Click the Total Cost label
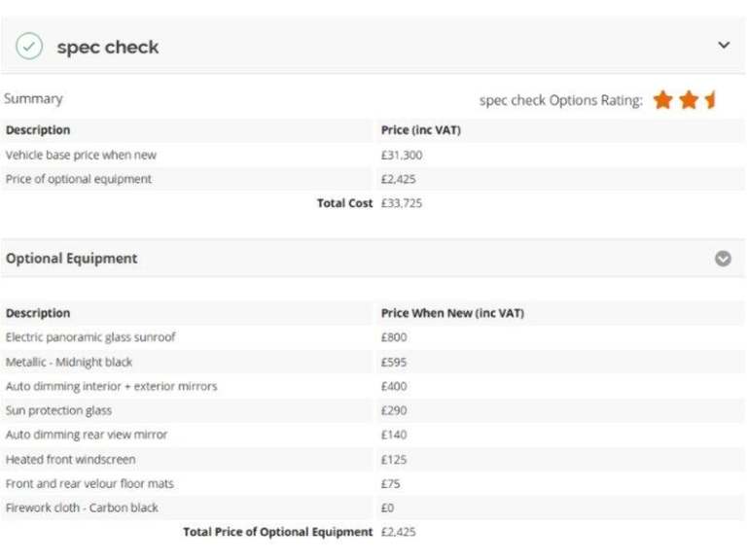747x560 pixels. [345, 203]
